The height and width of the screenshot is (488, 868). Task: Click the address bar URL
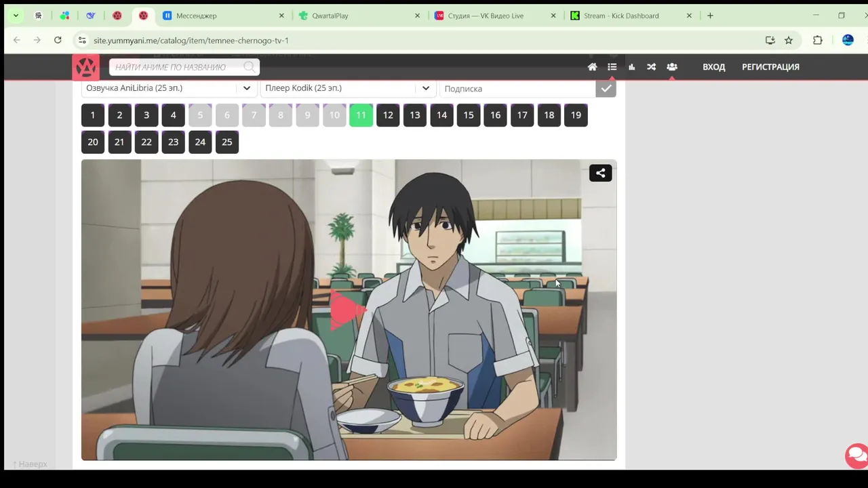191,41
